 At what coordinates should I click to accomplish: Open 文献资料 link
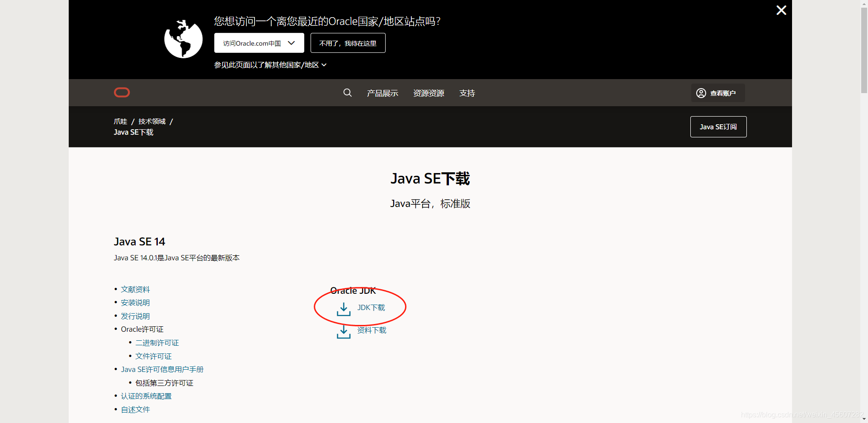[135, 289]
